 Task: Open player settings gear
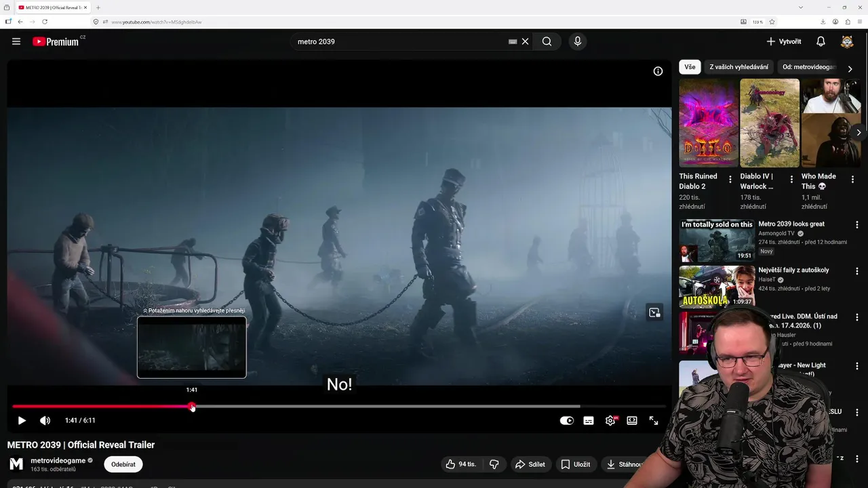(610, 420)
